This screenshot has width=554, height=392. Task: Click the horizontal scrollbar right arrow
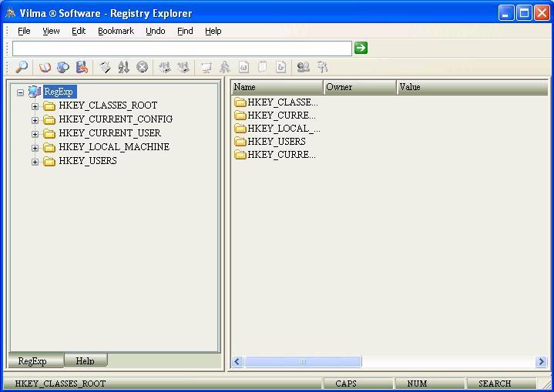[x=541, y=362]
